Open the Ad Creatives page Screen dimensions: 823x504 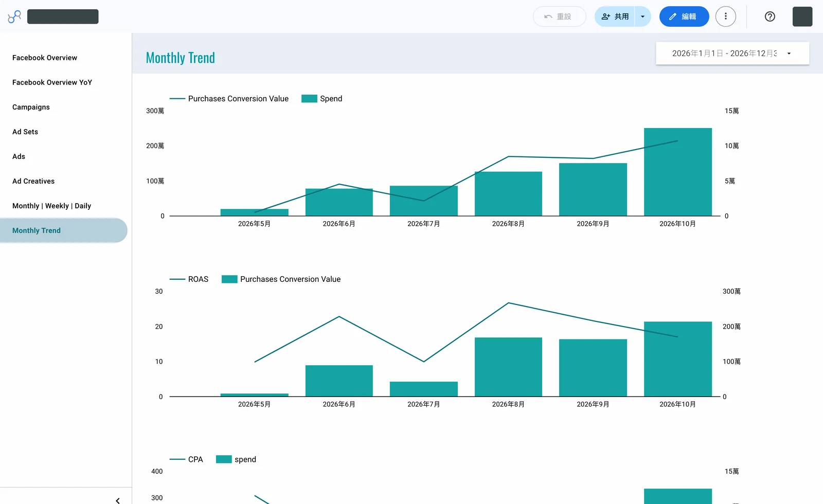33,181
